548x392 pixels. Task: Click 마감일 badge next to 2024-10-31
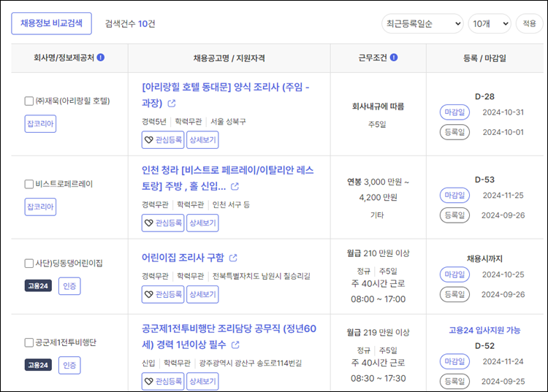tap(454, 112)
